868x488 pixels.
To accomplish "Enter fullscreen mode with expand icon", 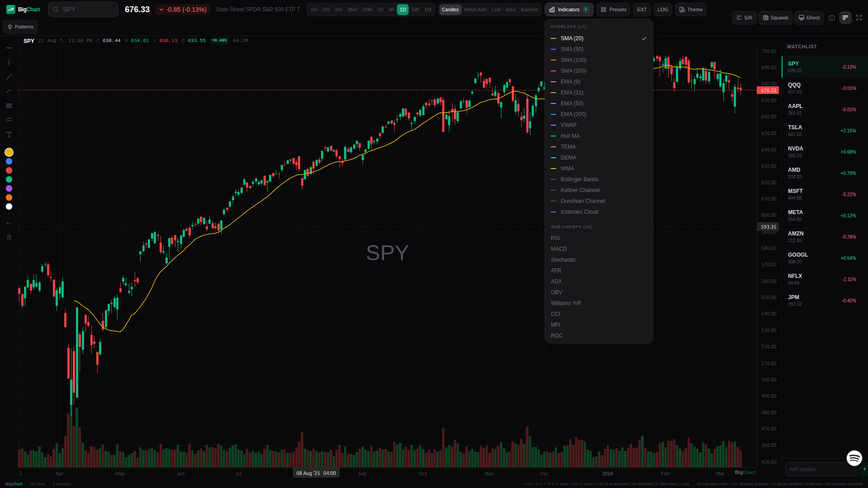I will coord(859,18).
